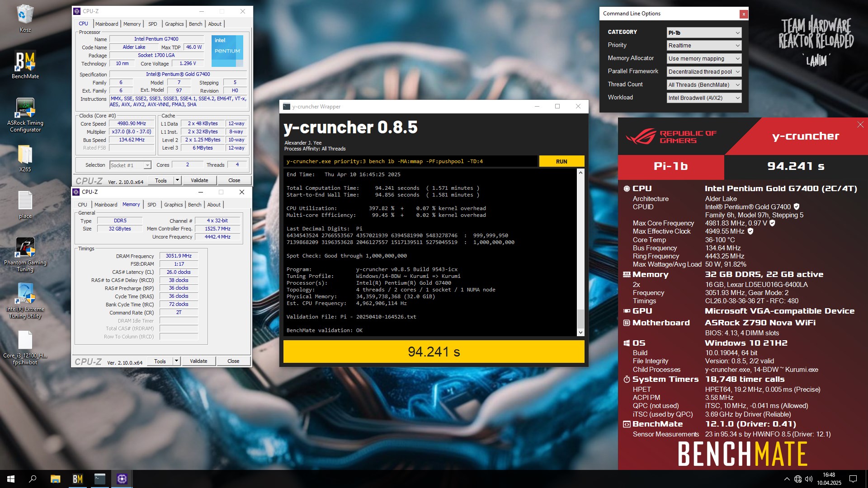
Task: Click the CAS# Latency value 26.0 clocks
Action: pyautogui.click(x=179, y=272)
